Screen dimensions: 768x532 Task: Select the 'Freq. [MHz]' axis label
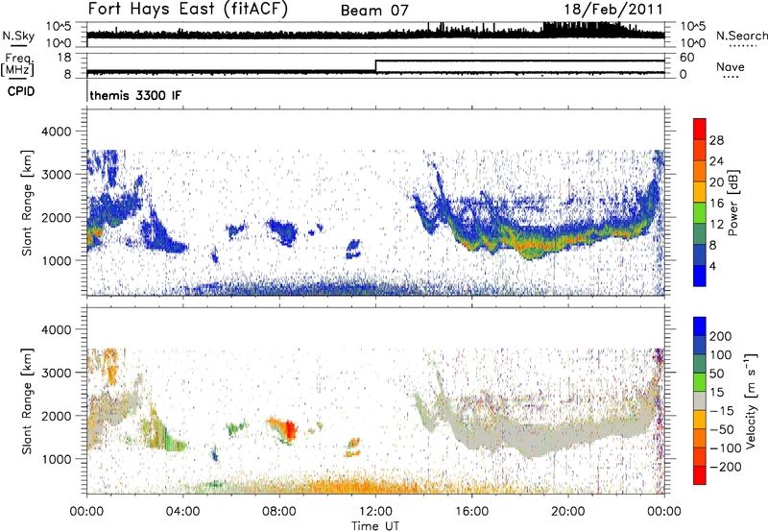[18, 65]
